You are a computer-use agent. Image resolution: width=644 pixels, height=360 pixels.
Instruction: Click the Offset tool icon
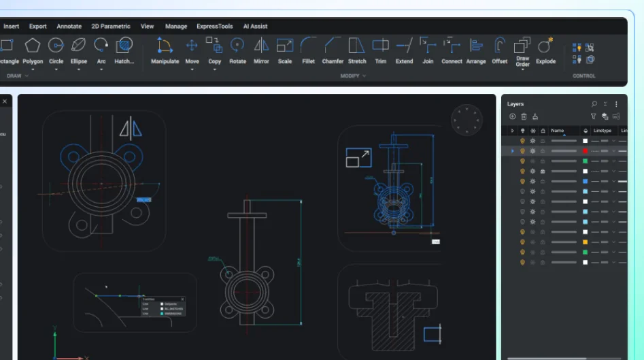(500, 46)
